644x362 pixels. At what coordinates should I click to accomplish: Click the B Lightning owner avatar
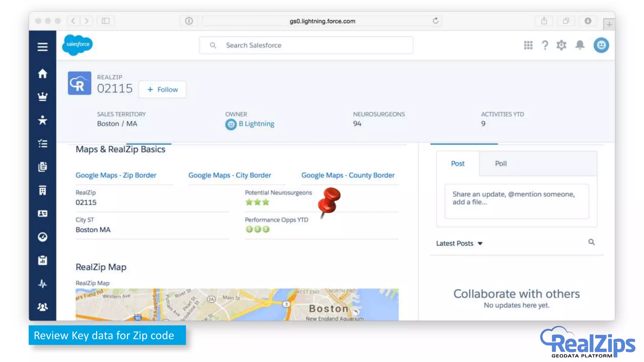[231, 124]
